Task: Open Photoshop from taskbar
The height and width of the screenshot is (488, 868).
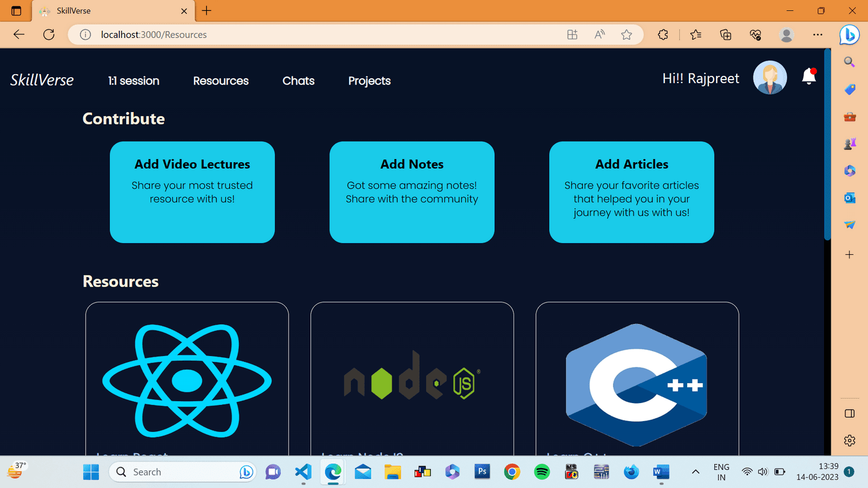Action: 482,472
